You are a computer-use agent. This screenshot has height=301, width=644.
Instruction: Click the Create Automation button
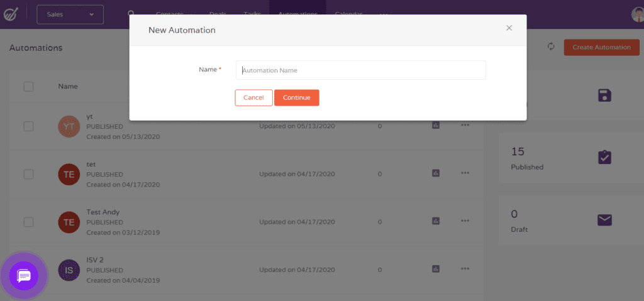[602, 47]
